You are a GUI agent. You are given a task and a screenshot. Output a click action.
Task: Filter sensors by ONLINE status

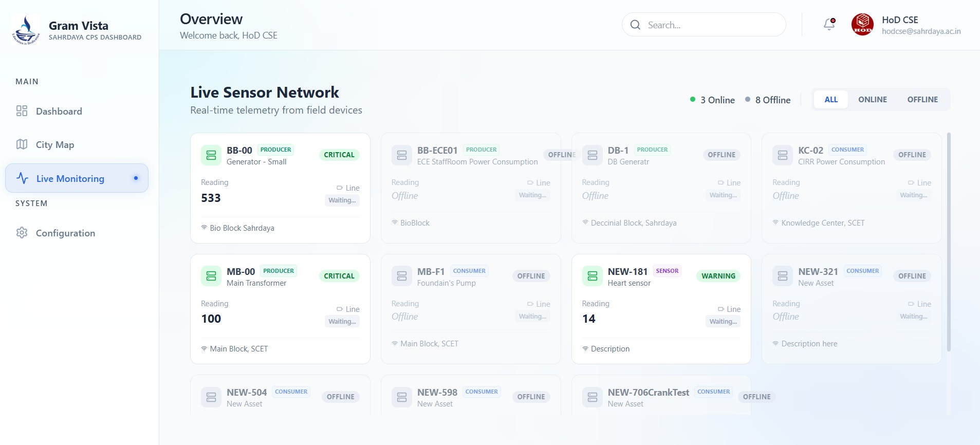[x=872, y=100]
